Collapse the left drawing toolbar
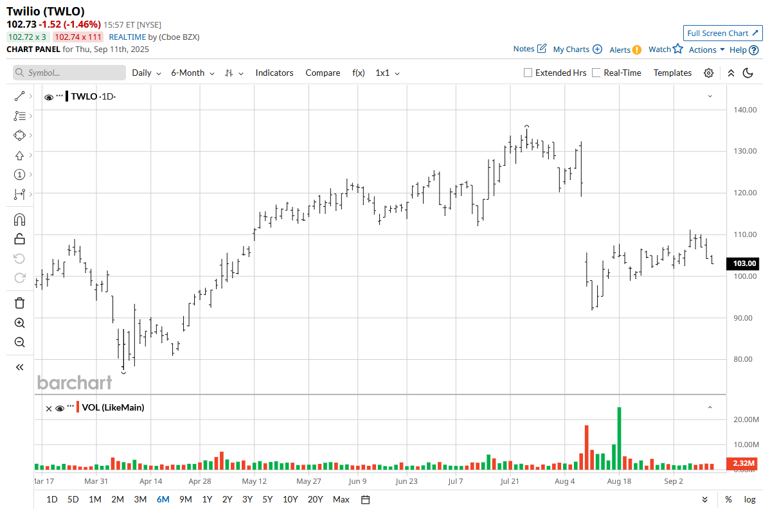This screenshot has width=779, height=532. click(19, 367)
